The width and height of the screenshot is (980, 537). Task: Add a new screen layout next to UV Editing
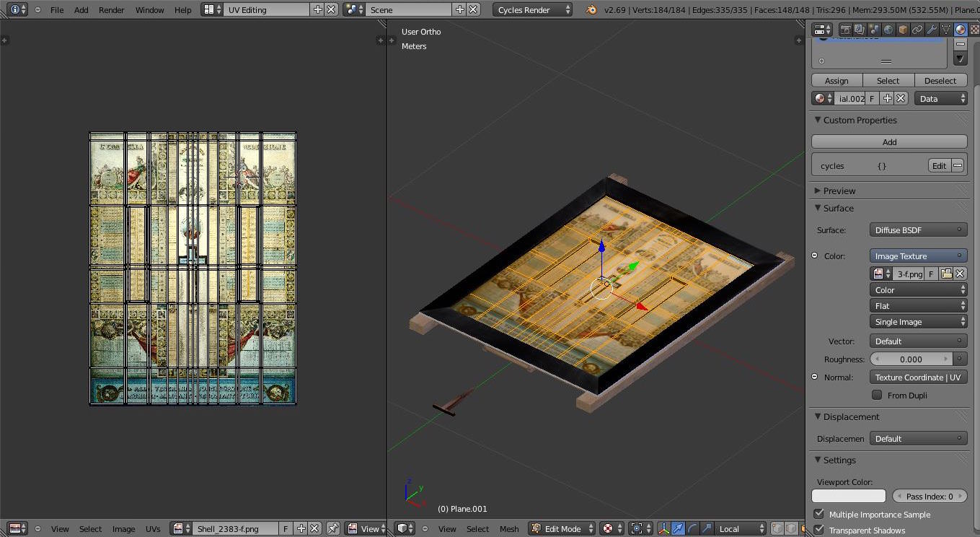318,9
